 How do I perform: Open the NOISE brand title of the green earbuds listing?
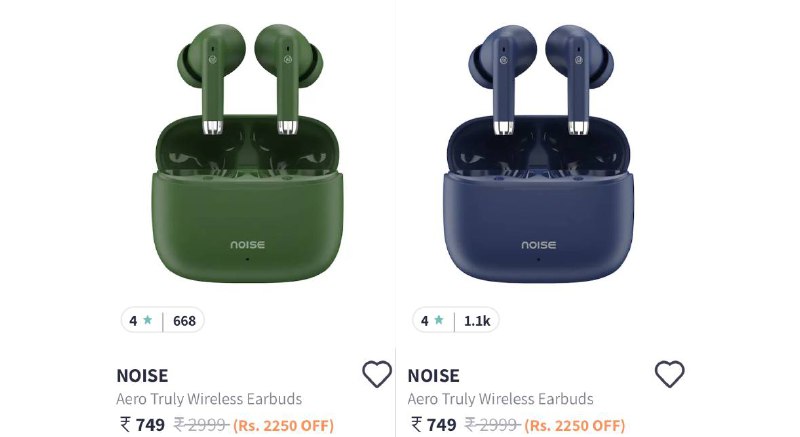[x=142, y=376]
